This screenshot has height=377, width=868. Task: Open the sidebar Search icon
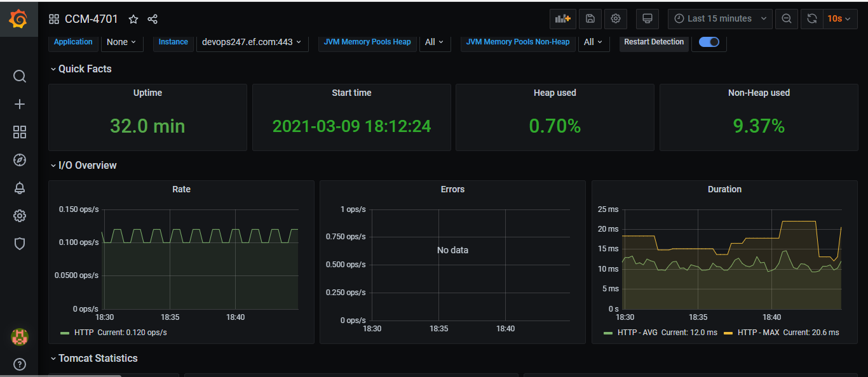coord(20,76)
